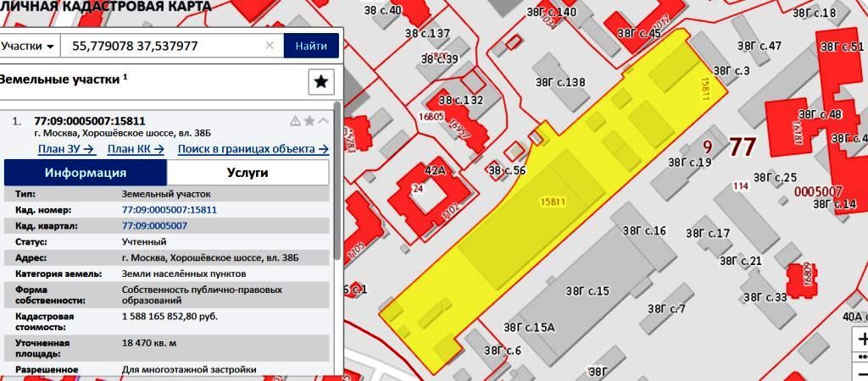This screenshot has height=381, width=868.
Task: Open cadastral quarter link 77:09:0005007
Action: (154, 226)
